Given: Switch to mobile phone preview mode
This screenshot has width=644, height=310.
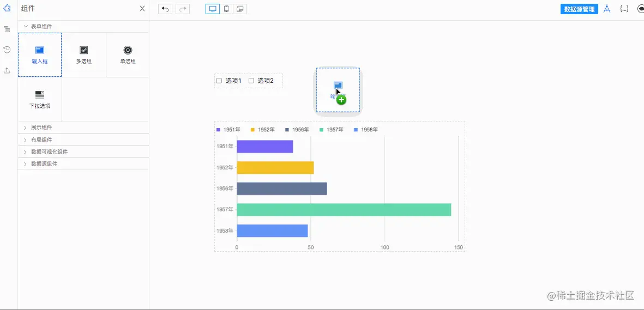Looking at the screenshot, I should coord(226,9).
